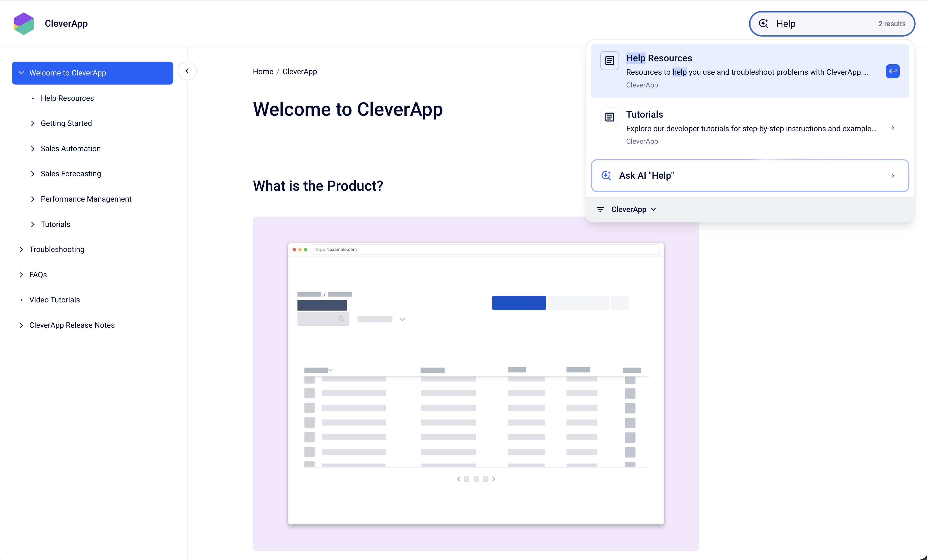The image size is (927, 560).
Task: Expand the FAQs section
Action: (x=21, y=275)
